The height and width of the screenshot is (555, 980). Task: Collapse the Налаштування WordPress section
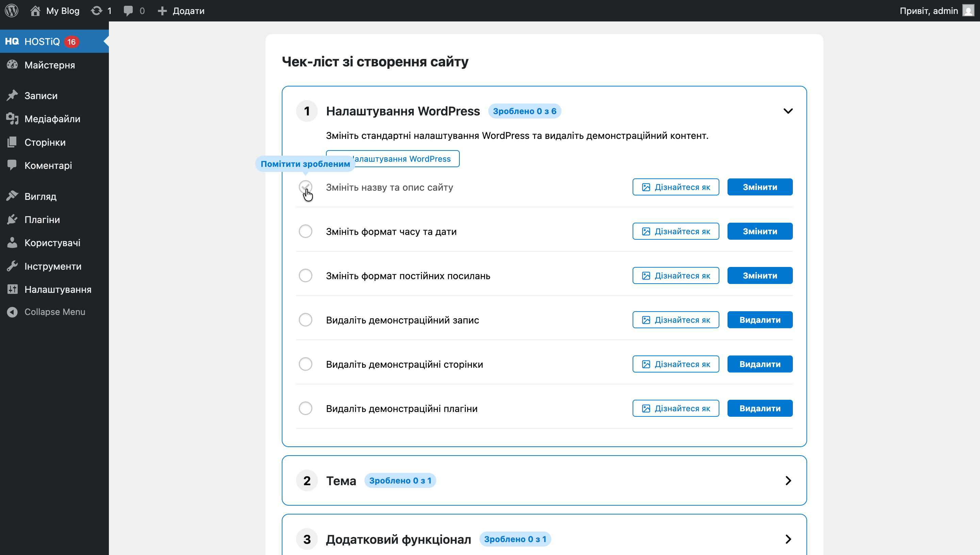(x=788, y=111)
